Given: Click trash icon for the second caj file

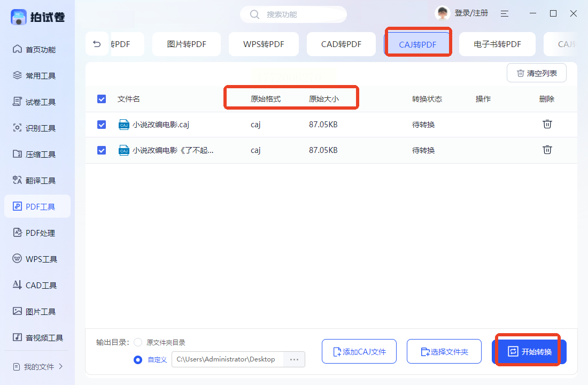Looking at the screenshot, I should 547,150.
